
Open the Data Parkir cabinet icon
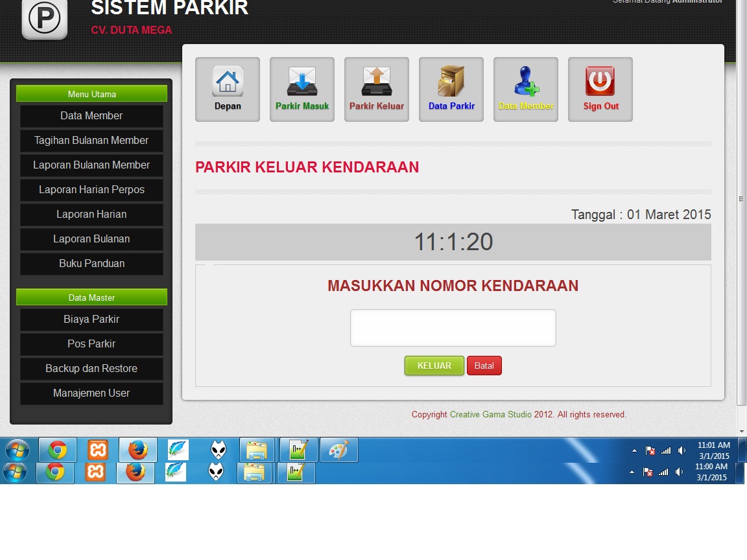[x=451, y=89]
